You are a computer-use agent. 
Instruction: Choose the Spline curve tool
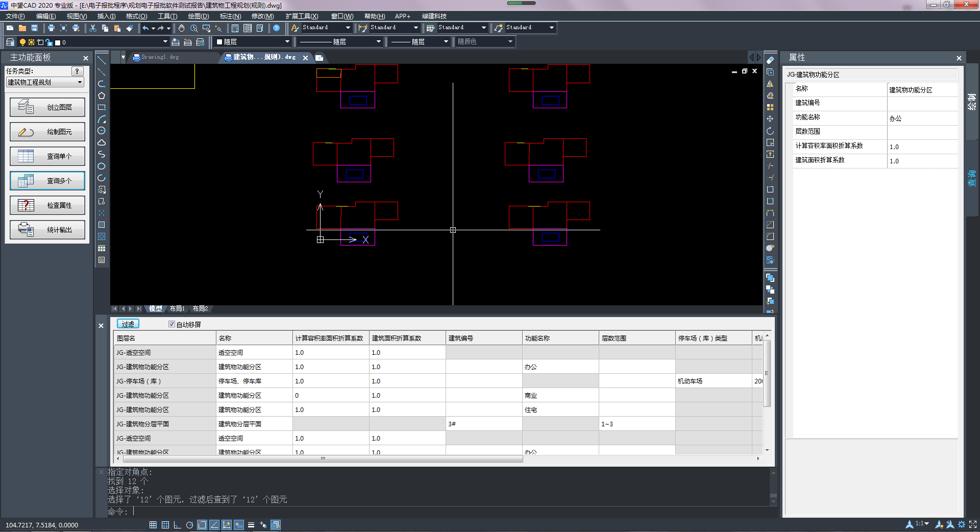tap(102, 154)
